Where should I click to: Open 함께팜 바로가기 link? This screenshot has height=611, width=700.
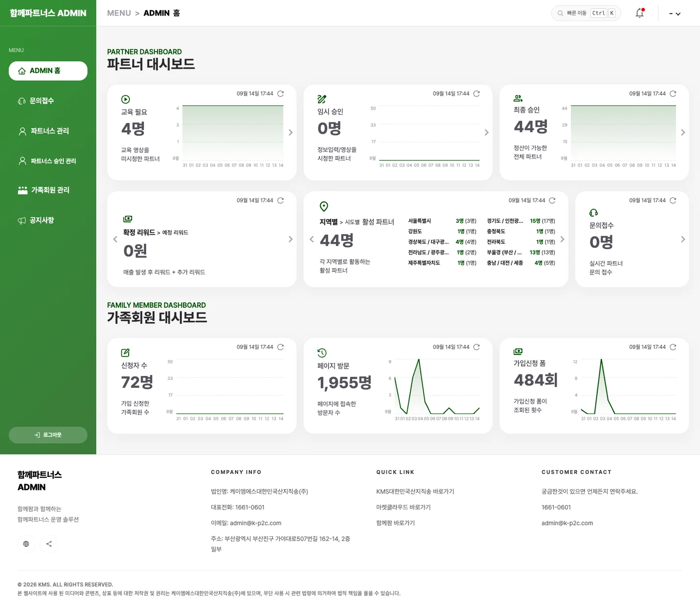click(395, 523)
